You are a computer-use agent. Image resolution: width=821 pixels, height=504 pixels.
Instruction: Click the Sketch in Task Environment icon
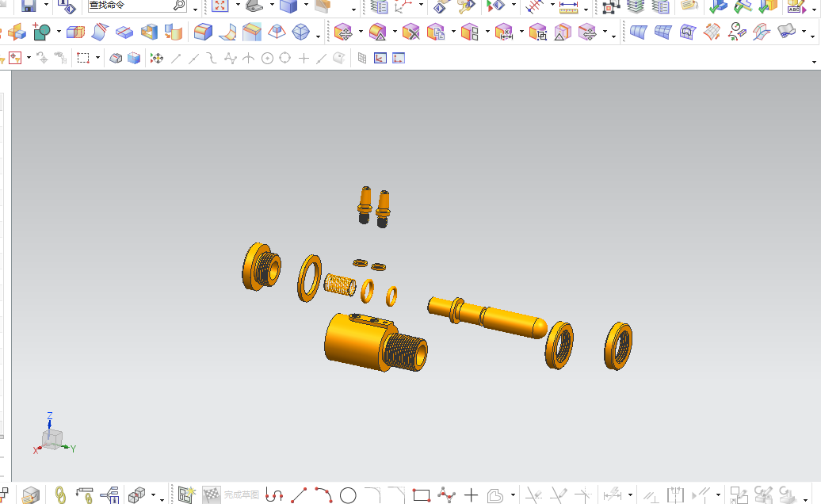(x=186, y=494)
